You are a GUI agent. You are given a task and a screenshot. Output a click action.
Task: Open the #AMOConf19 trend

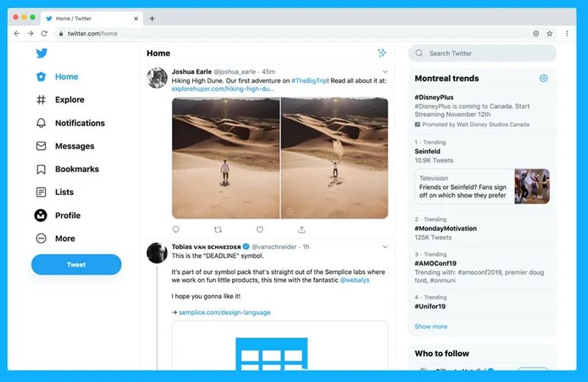pos(482,267)
